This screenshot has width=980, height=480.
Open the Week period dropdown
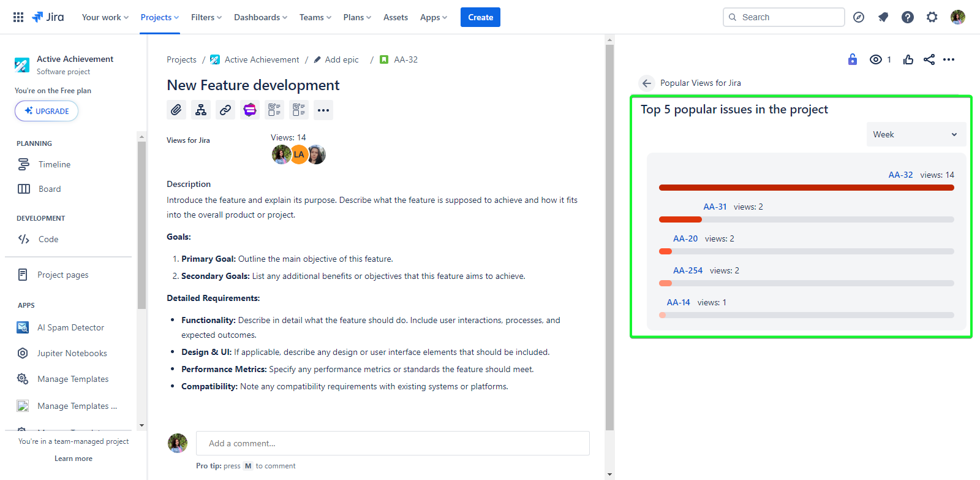(916, 134)
